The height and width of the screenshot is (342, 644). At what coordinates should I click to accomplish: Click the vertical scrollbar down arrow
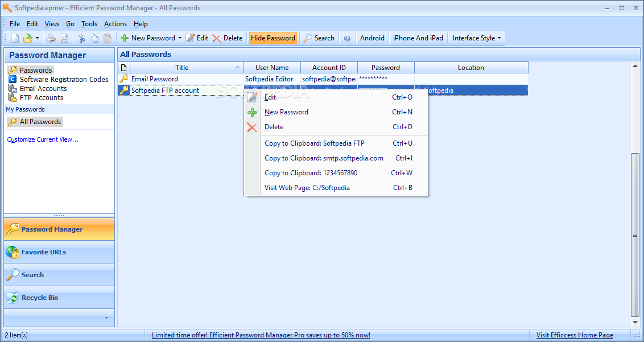[635, 322]
